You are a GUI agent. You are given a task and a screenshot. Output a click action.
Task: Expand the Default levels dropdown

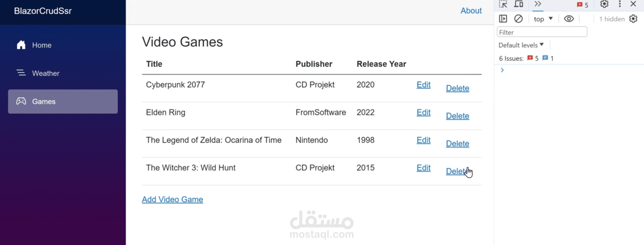521,45
